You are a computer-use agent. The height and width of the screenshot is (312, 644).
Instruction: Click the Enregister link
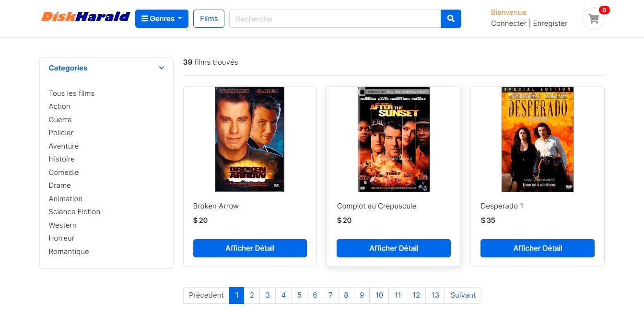click(x=550, y=23)
